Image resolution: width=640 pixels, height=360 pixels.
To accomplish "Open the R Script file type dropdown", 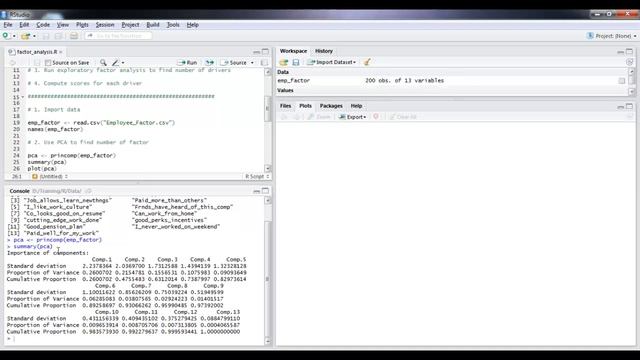I will [257, 176].
